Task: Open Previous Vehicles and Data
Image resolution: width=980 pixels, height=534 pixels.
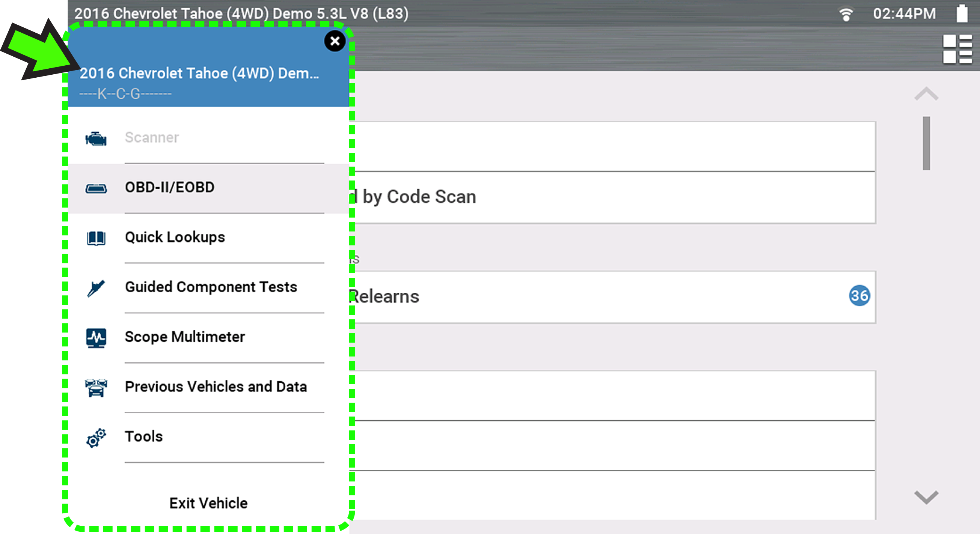Action: click(216, 387)
